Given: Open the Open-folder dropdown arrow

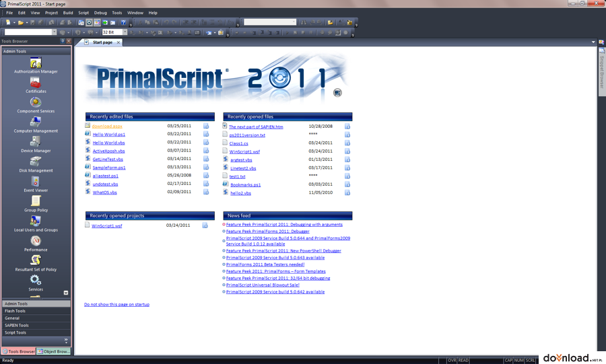Looking at the screenshot, I should [x=27, y=22].
